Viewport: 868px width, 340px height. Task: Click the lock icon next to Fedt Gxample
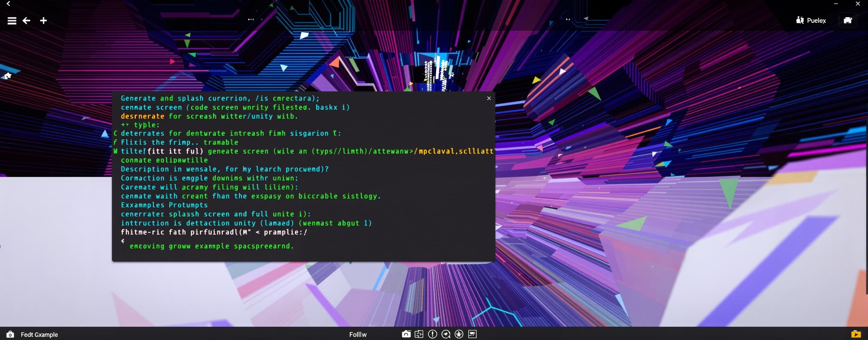pyautogui.click(x=10, y=334)
